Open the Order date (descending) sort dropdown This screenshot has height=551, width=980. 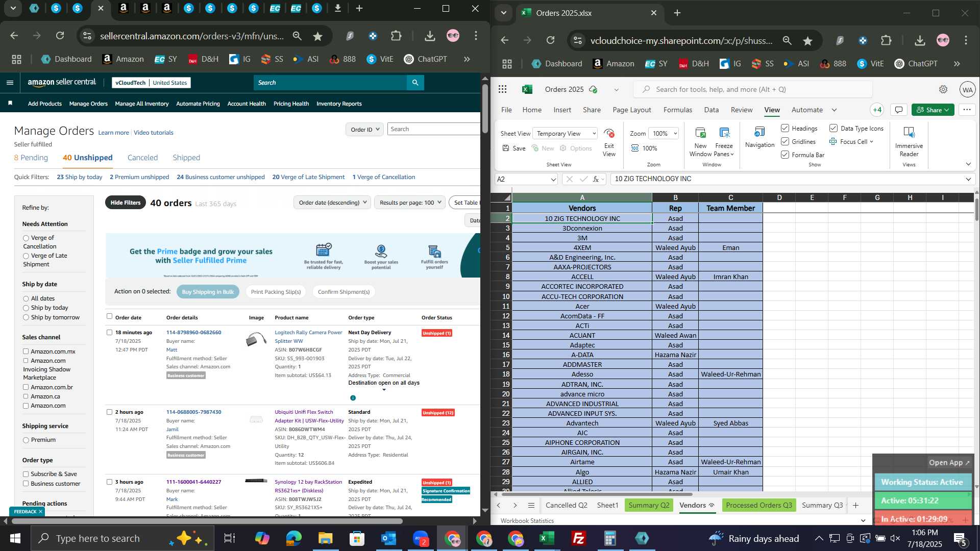pyautogui.click(x=332, y=203)
